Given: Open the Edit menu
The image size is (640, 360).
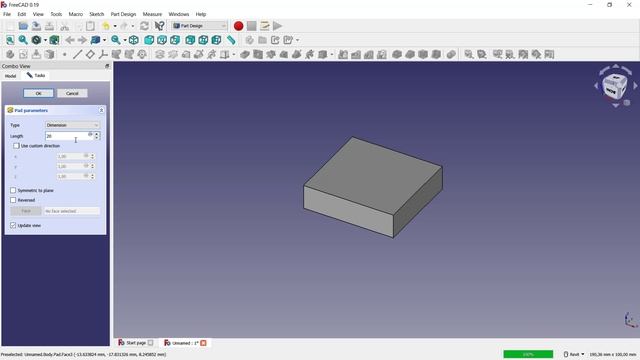Looking at the screenshot, I should (22, 14).
